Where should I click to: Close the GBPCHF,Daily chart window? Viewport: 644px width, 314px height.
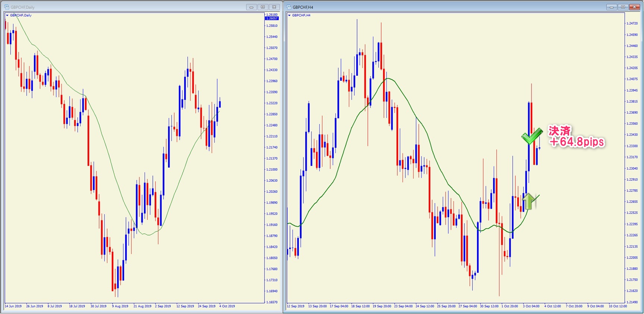(274, 7)
